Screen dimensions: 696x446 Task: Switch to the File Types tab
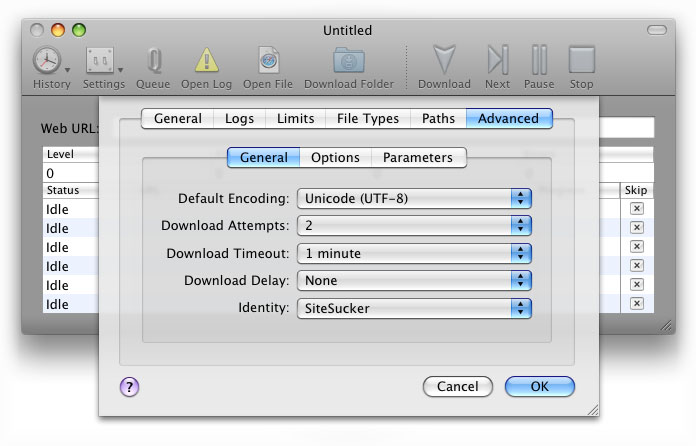(367, 118)
